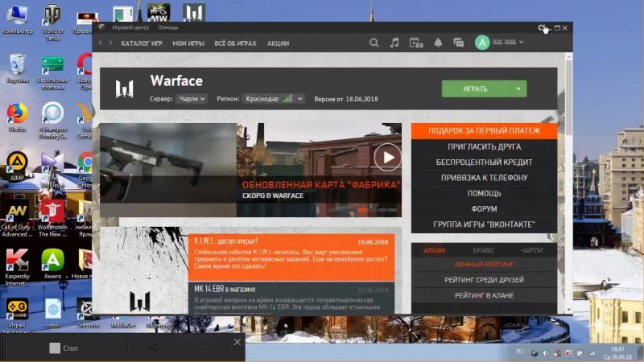
Task: Open the dropdown arrow next to ИГРАТЬ
Action: pyautogui.click(x=518, y=88)
